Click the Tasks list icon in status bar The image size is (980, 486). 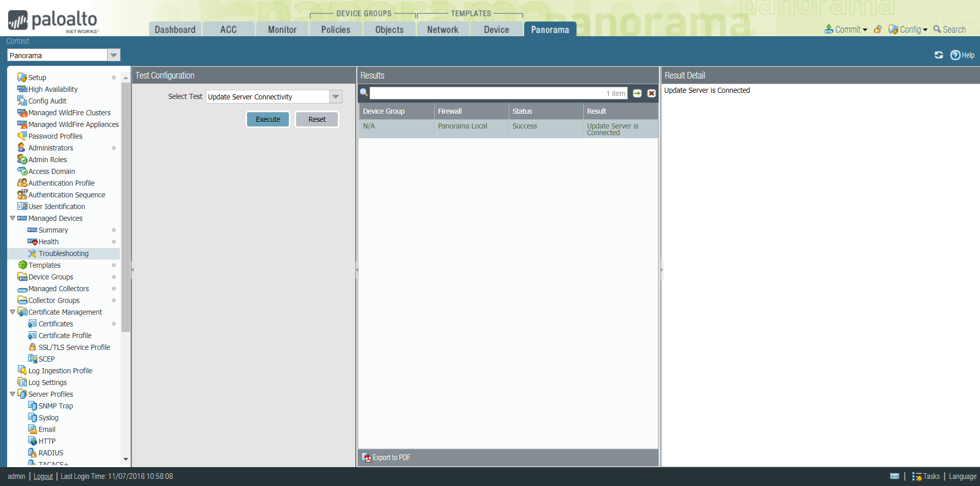pos(917,476)
